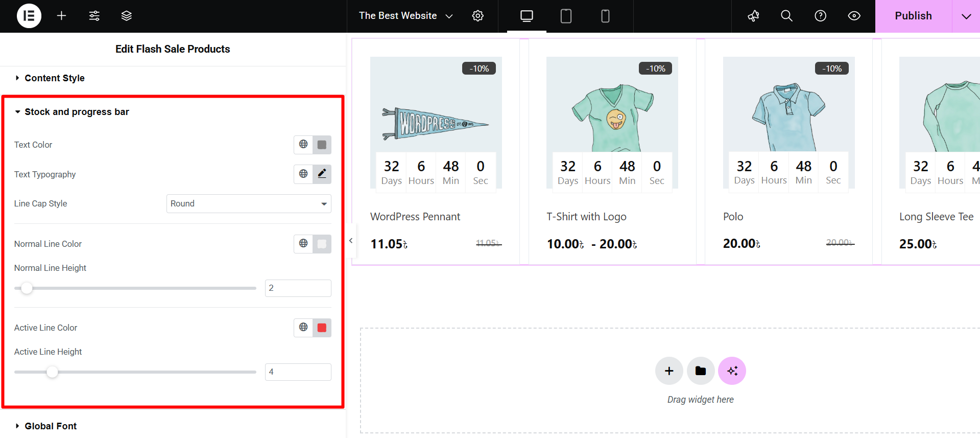Pick the red Active Line Color swatch
This screenshot has width=980, height=438.
(322, 328)
